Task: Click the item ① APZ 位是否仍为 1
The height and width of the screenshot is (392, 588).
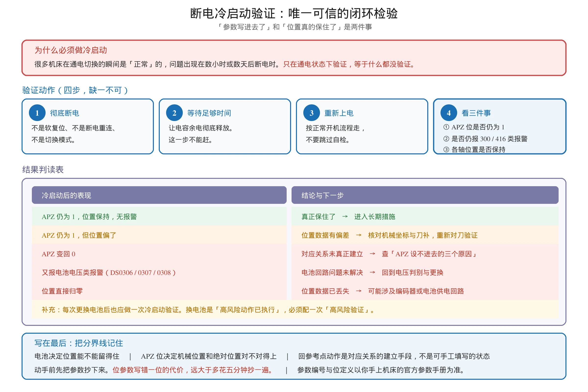Action: [474, 127]
